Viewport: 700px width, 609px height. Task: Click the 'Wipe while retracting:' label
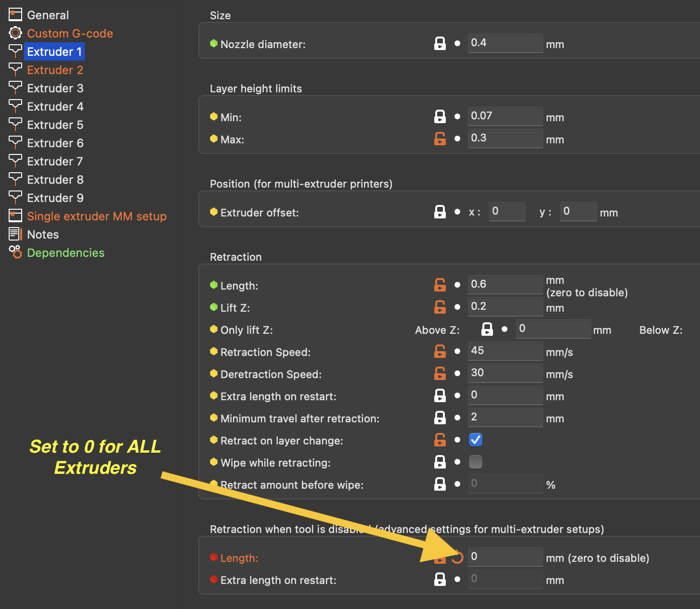275,463
